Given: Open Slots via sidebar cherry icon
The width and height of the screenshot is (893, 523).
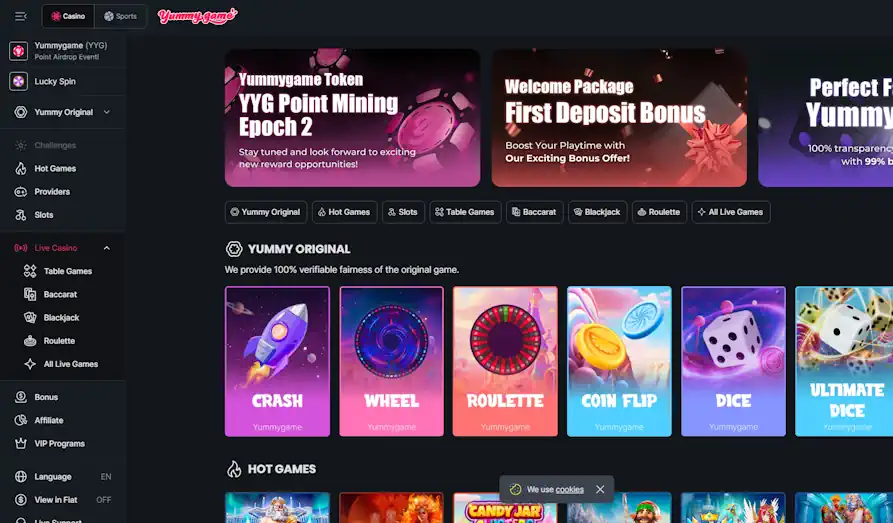Looking at the screenshot, I should click(x=21, y=215).
